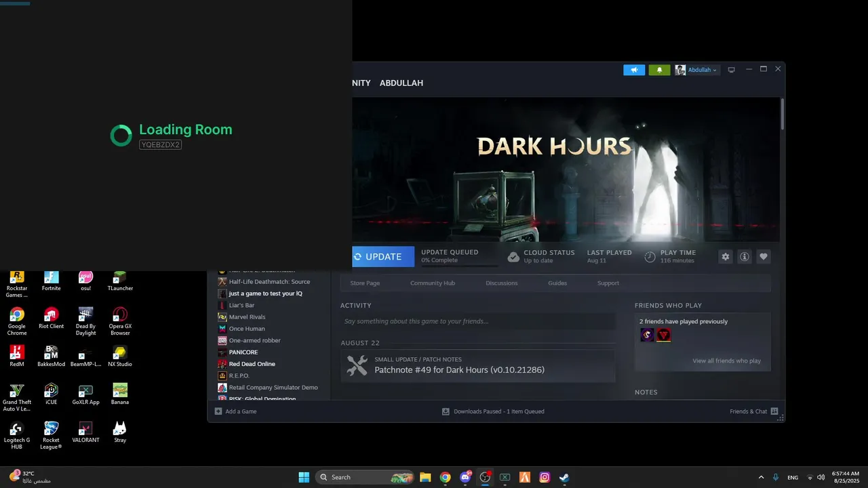The height and width of the screenshot is (488, 868).
Task: Open Abdullah account dropdown menu
Action: pos(696,70)
